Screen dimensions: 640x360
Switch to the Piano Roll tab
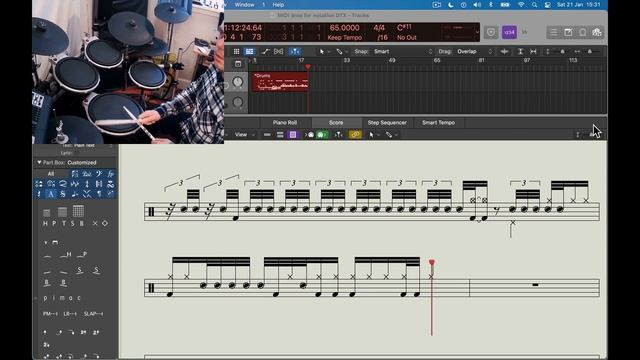[x=284, y=122]
